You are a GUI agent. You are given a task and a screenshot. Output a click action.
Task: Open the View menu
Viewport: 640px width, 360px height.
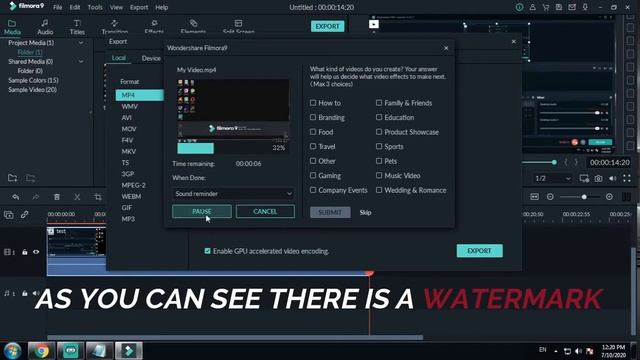tap(116, 7)
